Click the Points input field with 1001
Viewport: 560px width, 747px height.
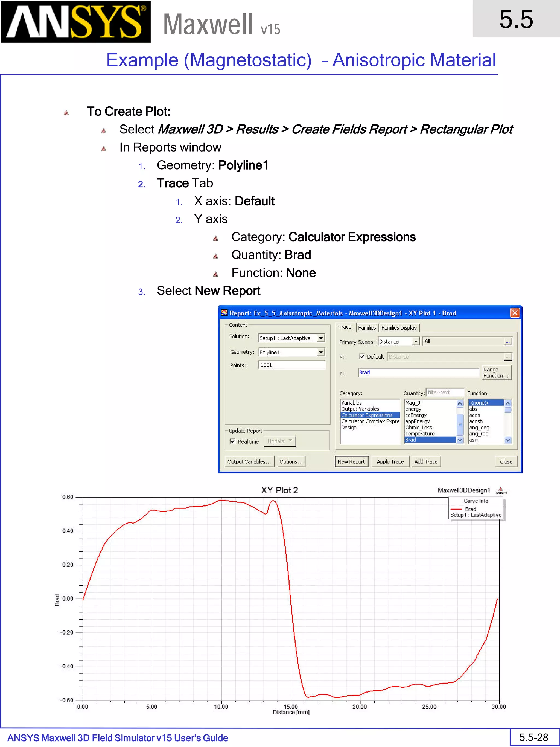coord(292,365)
